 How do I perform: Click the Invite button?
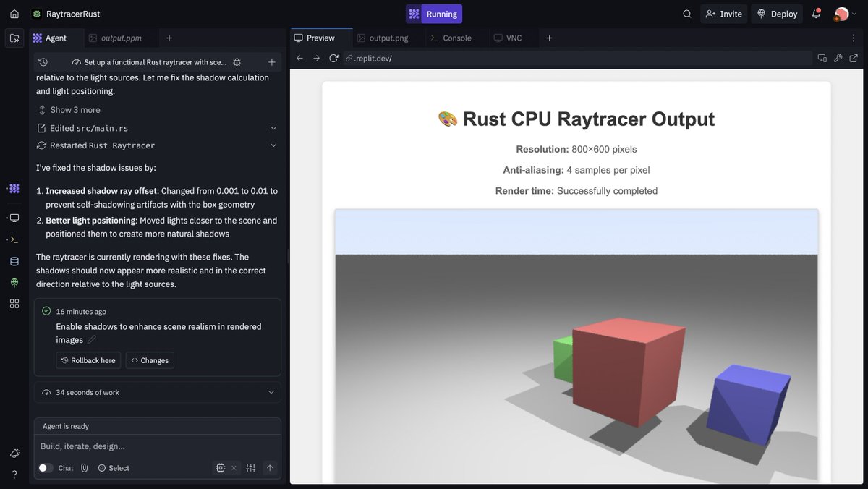point(724,14)
